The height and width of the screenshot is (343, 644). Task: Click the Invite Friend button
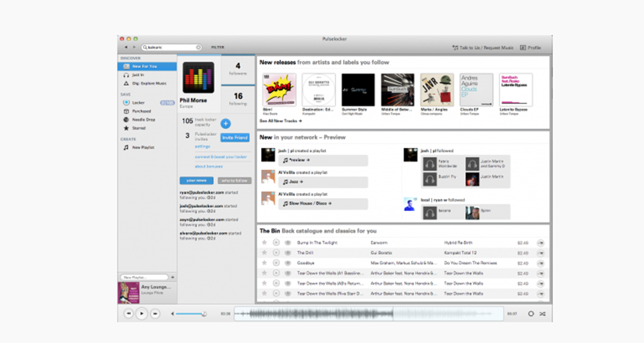[x=235, y=138]
